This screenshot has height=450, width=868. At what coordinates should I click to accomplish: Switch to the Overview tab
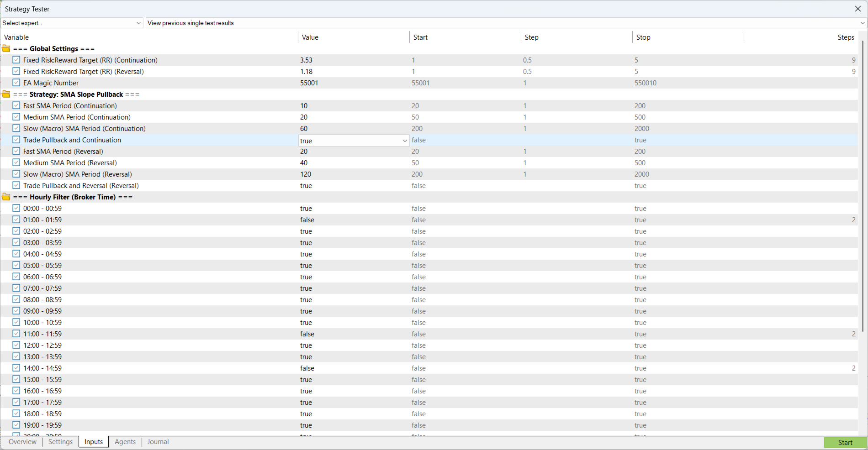(x=22, y=442)
